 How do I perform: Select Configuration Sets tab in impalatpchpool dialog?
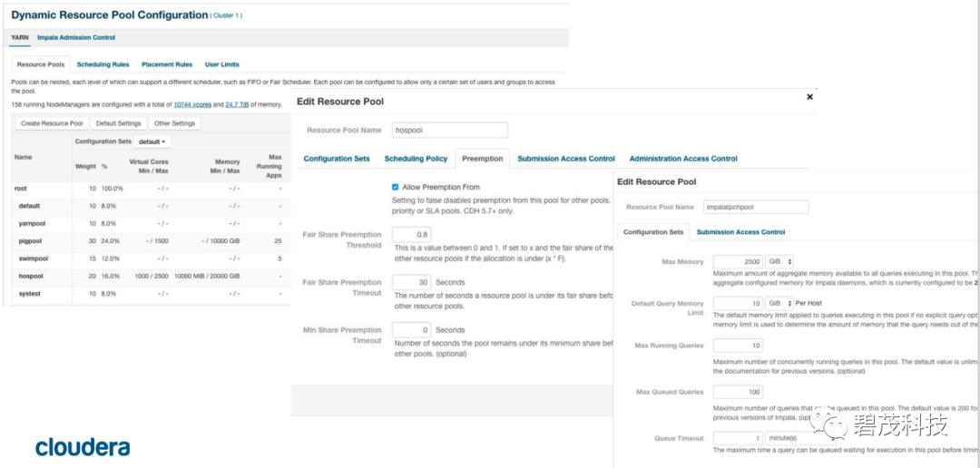click(653, 232)
